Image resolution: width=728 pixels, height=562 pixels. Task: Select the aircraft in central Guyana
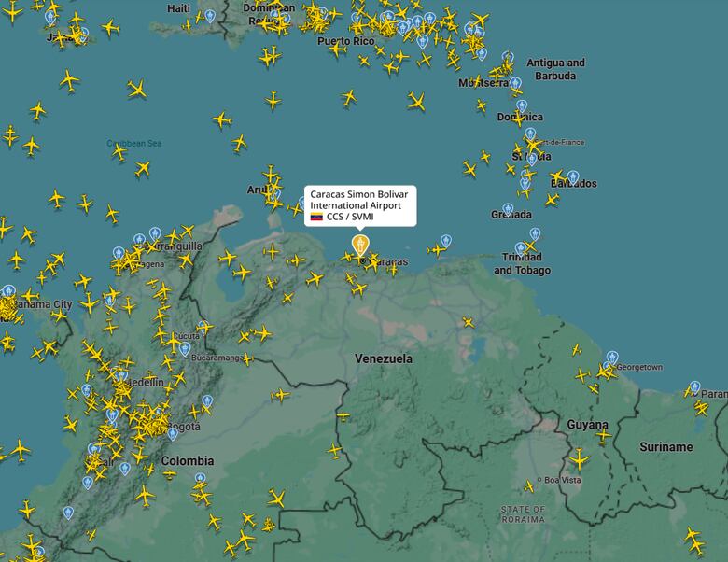pos(579,460)
